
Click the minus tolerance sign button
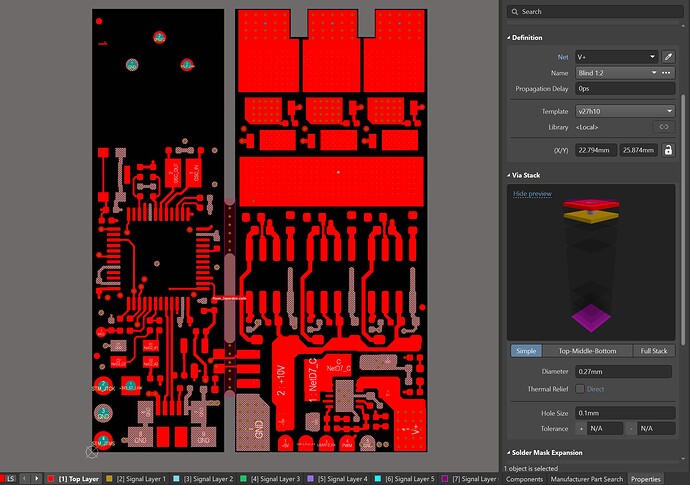(x=631, y=428)
